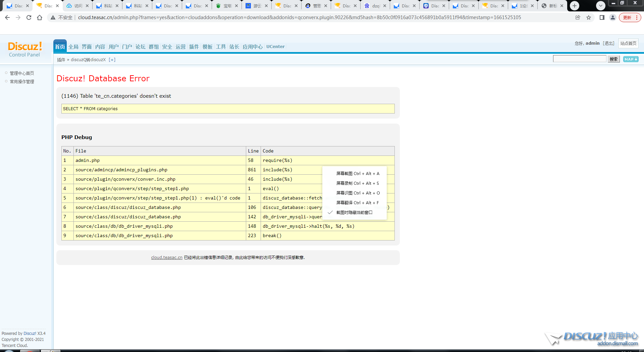The width and height of the screenshot is (644, 352).
Task: Select 屏幕录制 Ctrl+Alt+S menu entry
Action: click(x=355, y=183)
